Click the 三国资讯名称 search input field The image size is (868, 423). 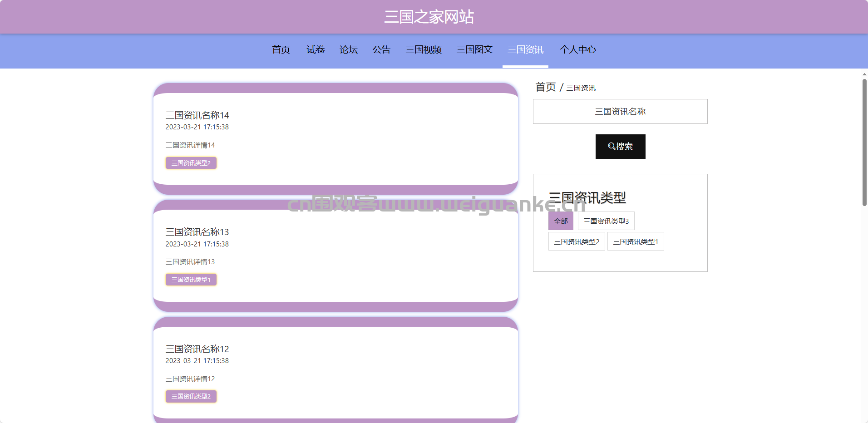click(x=620, y=112)
